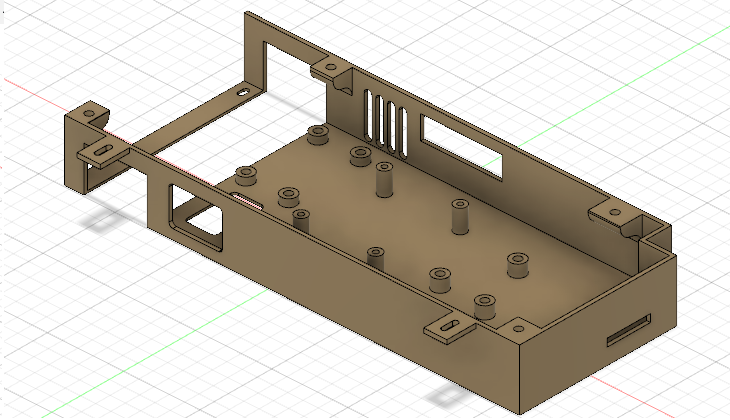Select the oval hole on the left crossbar
This screenshot has width=730, height=420.
(x=243, y=92)
